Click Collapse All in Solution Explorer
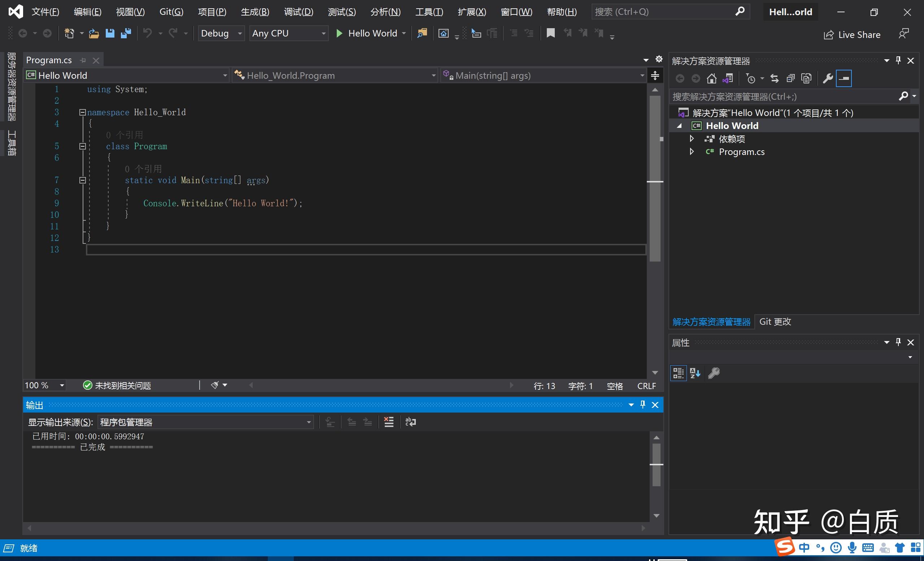 click(x=790, y=78)
